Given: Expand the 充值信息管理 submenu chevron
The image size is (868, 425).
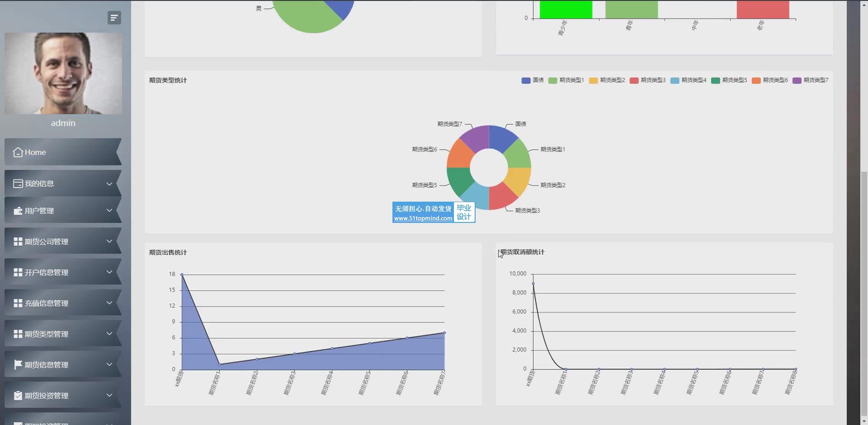Looking at the screenshot, I should [x=109, y=302].
